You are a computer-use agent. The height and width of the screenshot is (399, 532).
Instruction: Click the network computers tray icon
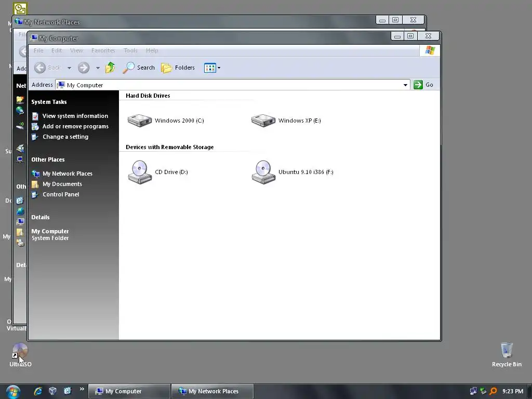coord(473,391)
